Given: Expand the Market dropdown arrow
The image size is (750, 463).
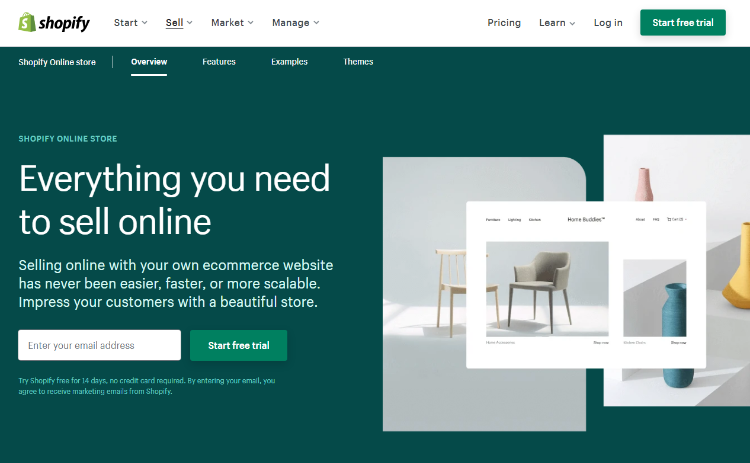Looking at the screenshot, I should click(x=251, y=22).
